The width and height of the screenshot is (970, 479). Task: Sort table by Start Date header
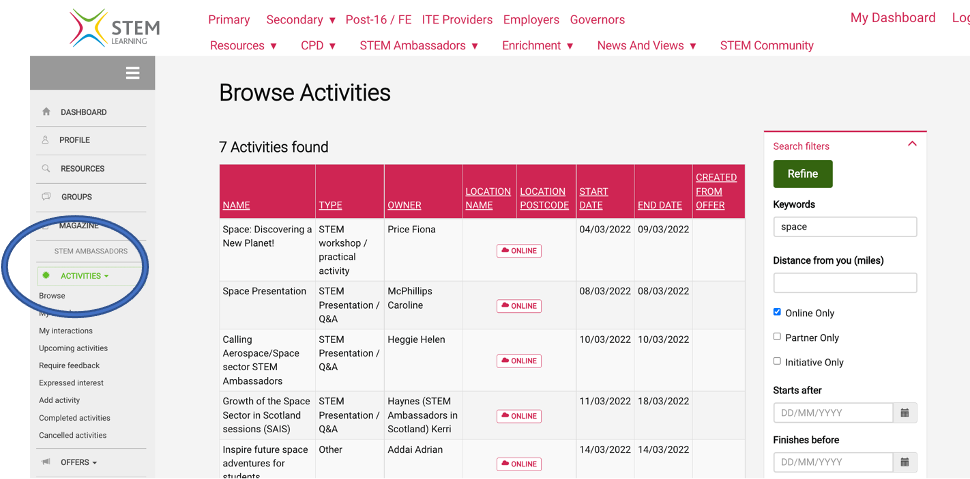tap(592, 198)
